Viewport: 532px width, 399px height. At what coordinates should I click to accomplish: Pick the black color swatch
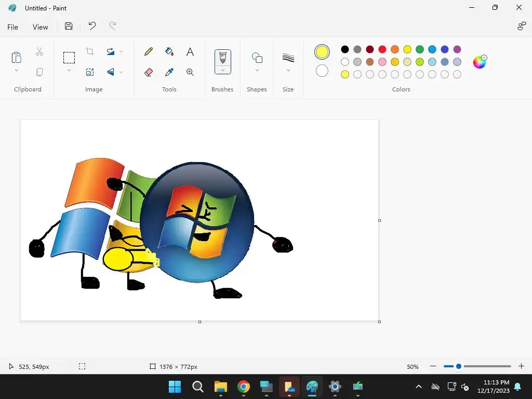(345, 49)
